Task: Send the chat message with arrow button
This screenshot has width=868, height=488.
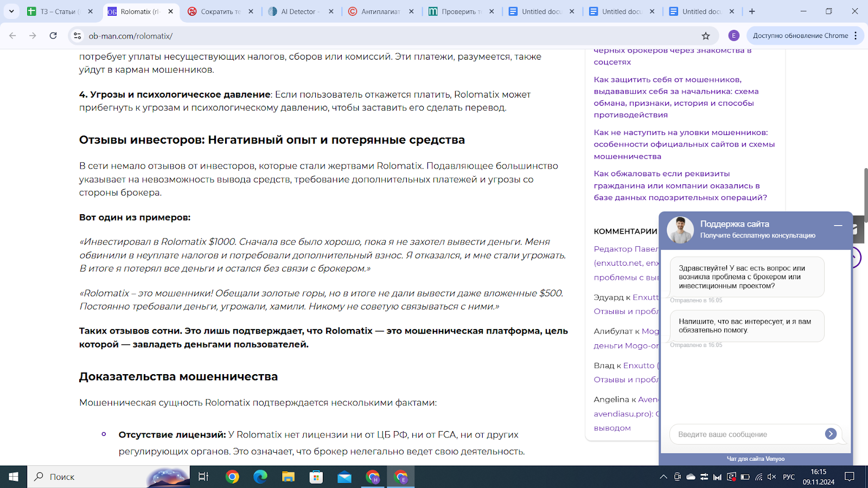Action: click(x=831, y=434)
